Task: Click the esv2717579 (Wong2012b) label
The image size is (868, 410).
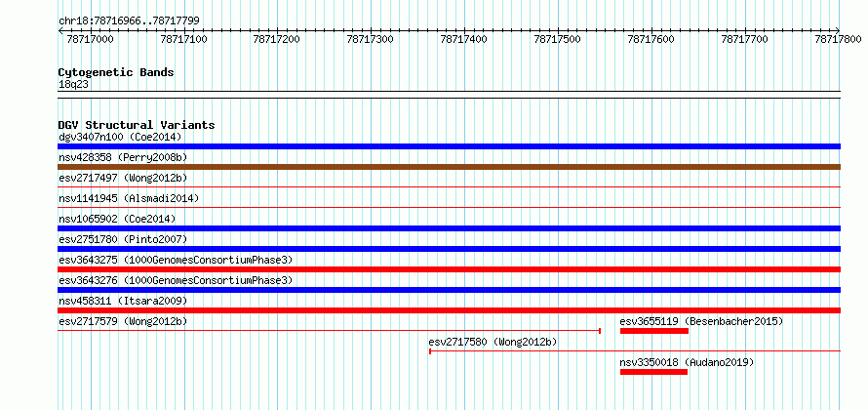Action: point(123,321)
